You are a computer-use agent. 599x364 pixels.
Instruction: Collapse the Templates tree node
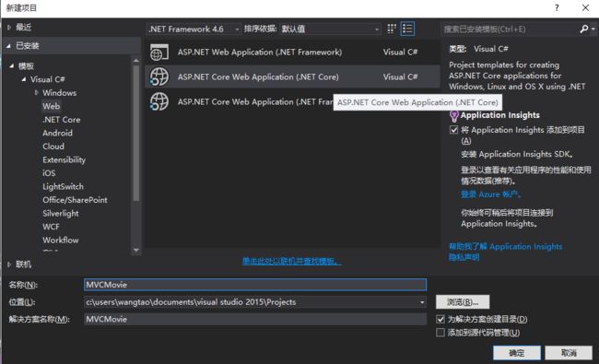[x=12, y=66]
